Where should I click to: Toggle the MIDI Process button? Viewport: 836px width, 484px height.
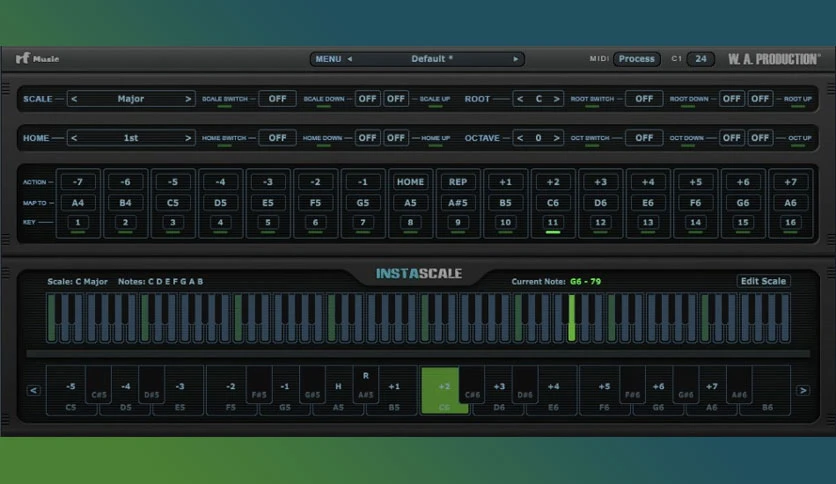(637, 59)
